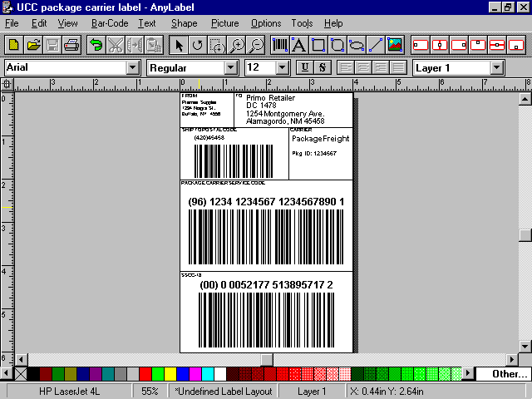The image size is (532, 399).
Task: Select the arrow pointer tool
Action: pos(179,45)
